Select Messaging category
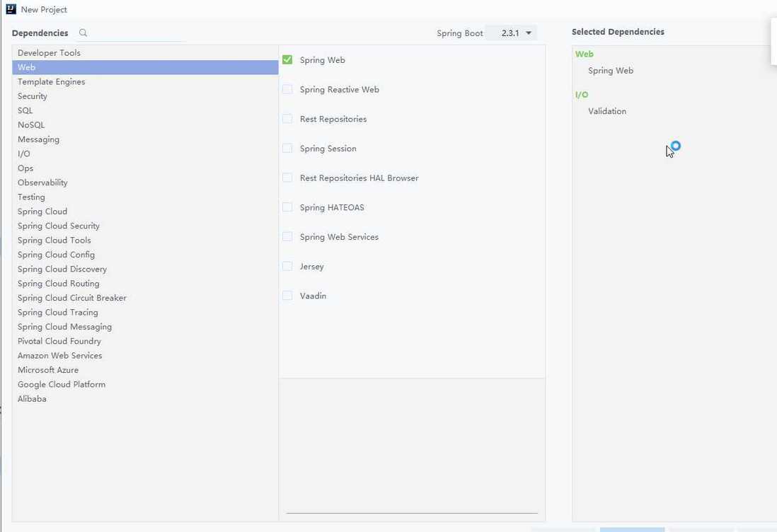777x532 pixels. point(145,139)
